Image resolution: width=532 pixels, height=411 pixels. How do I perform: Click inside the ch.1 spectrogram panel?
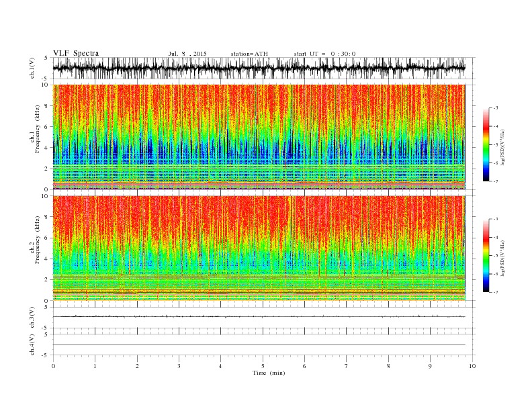tap(259, 137)
